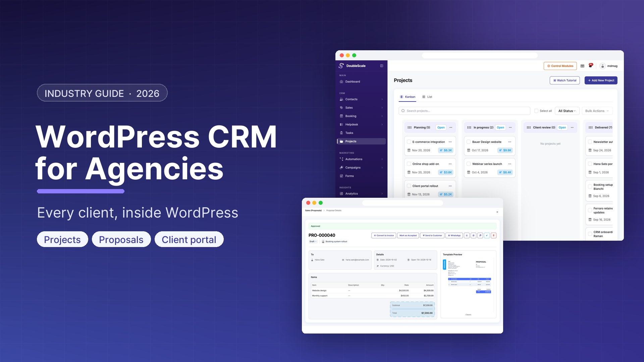Open the Draft status dropdown on the proposal

tap(313, 241)
